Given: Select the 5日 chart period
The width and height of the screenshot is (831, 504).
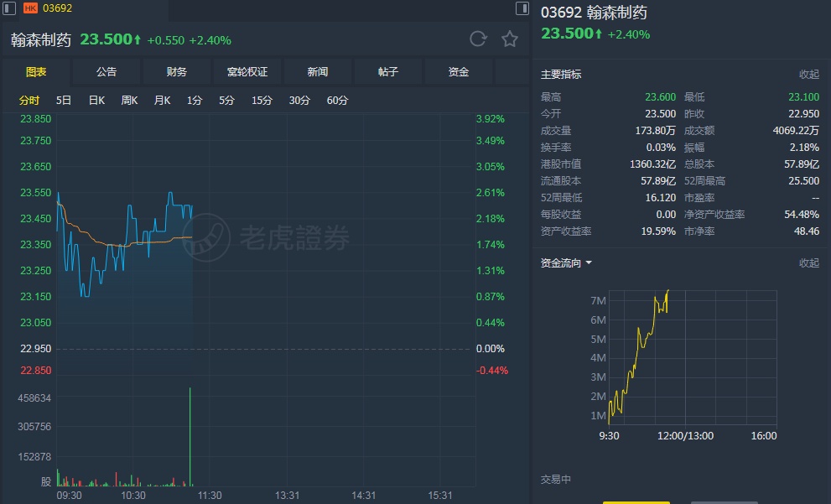Looking at the screenshot, I should (64, 100).
